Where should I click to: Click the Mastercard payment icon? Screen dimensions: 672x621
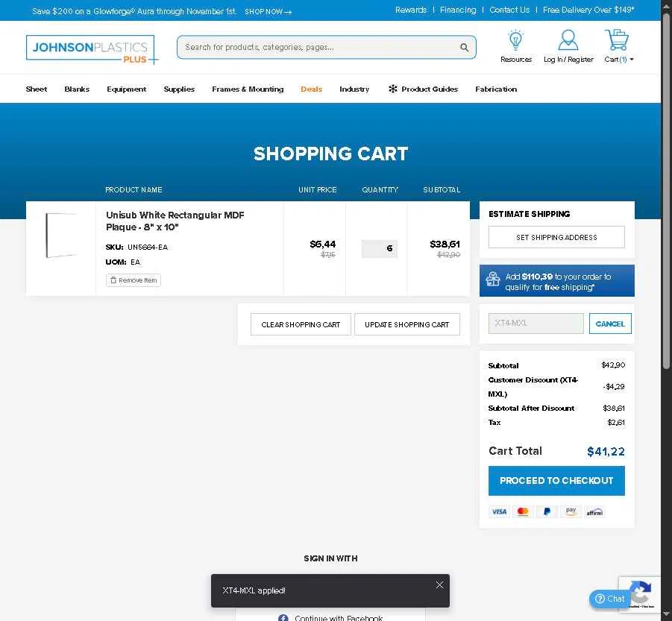point(523,511)
